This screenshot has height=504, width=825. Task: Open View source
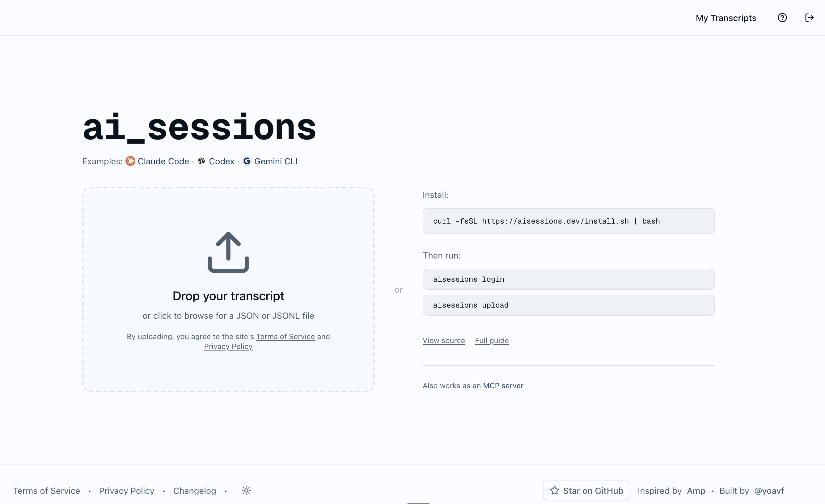[443, 340]
